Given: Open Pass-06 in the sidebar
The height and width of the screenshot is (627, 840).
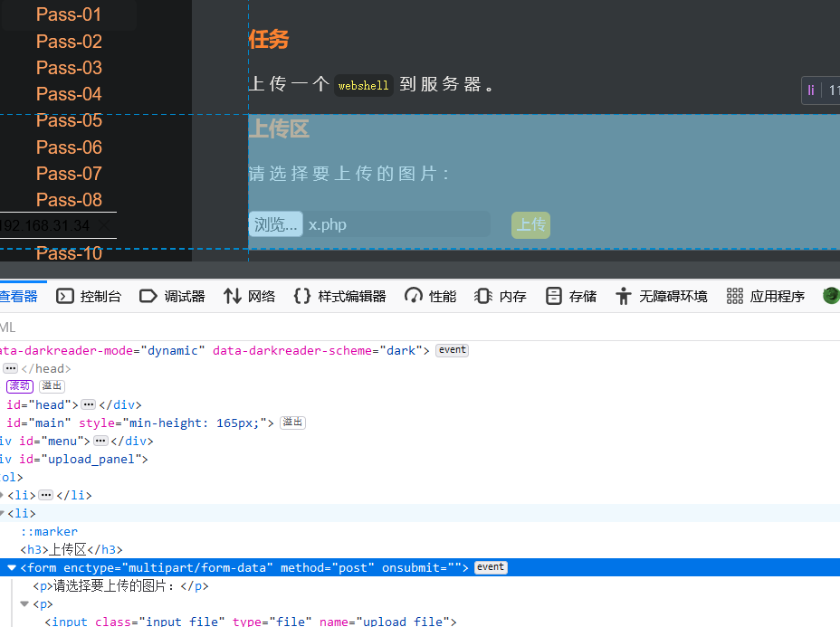Looking at the screenshot, I should [69, 147].
